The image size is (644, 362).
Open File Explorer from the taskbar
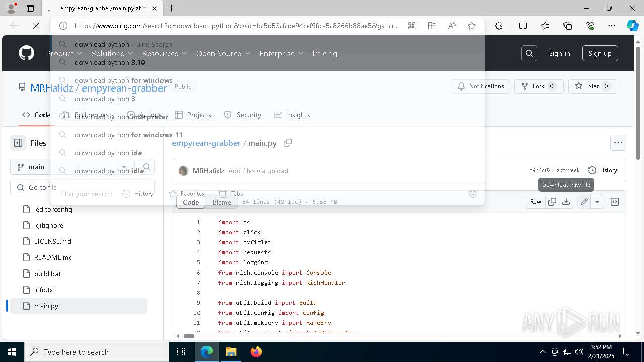pos(231,352)
